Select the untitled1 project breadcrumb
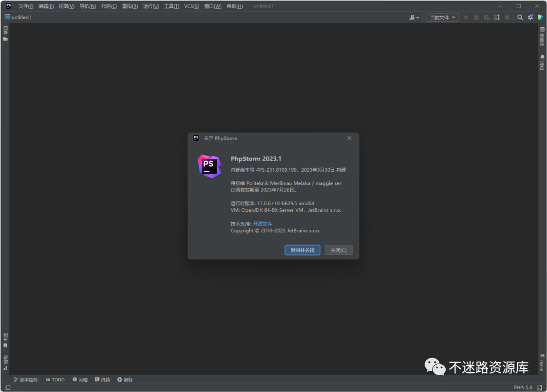 click(x=18, y=17)
